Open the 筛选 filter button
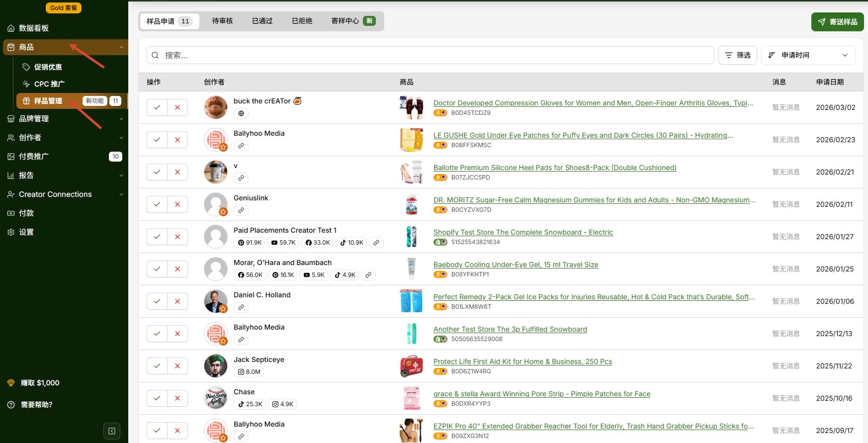The image size is (868, 443). [738, 55]
